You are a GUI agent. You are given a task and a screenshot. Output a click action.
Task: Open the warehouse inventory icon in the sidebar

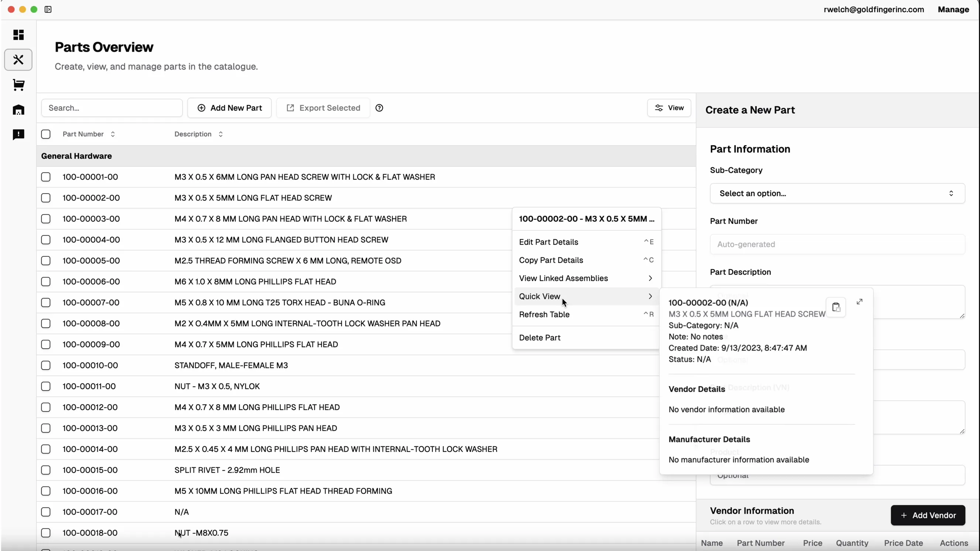point(18,110)
